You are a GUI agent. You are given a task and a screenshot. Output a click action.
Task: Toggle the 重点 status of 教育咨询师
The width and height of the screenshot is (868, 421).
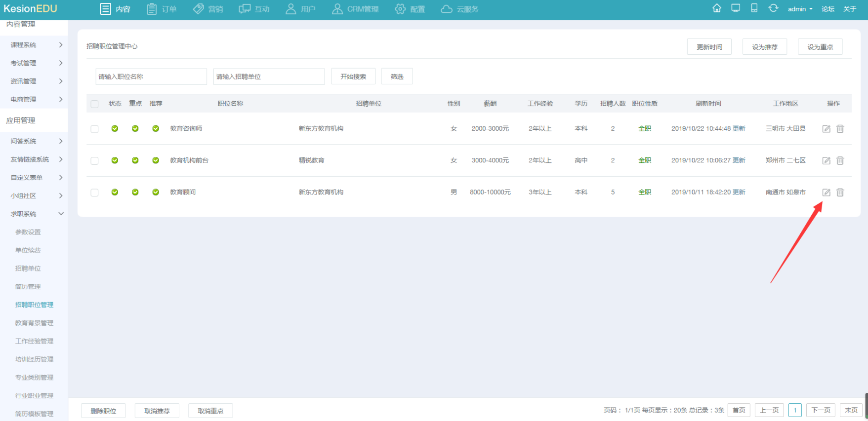(x=135, y=128)
